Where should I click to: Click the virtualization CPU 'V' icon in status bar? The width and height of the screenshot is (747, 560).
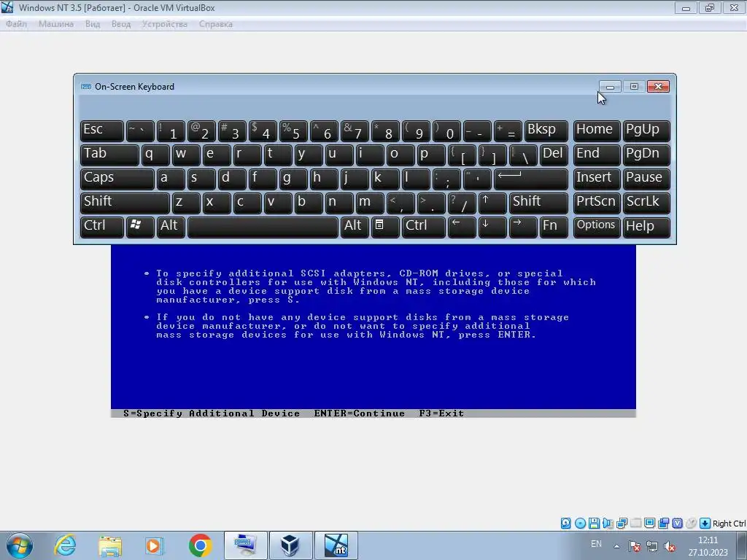678,524
